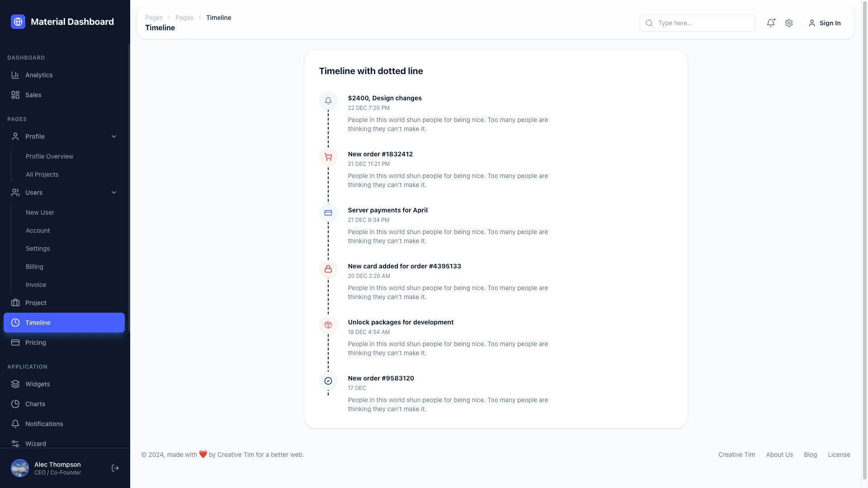Open notifications via the bell icon
868x488 pixels.
click(770, 23)
